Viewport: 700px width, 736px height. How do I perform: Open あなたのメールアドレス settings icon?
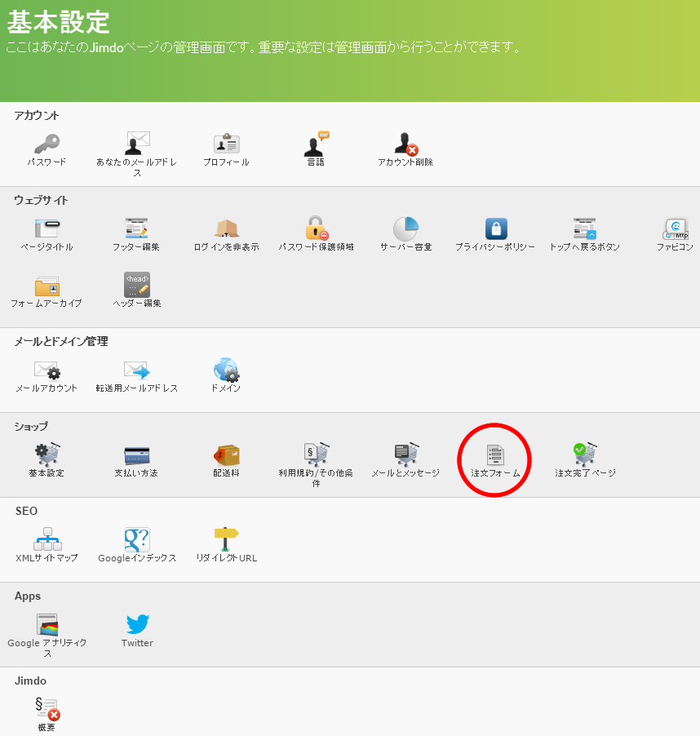137,143
